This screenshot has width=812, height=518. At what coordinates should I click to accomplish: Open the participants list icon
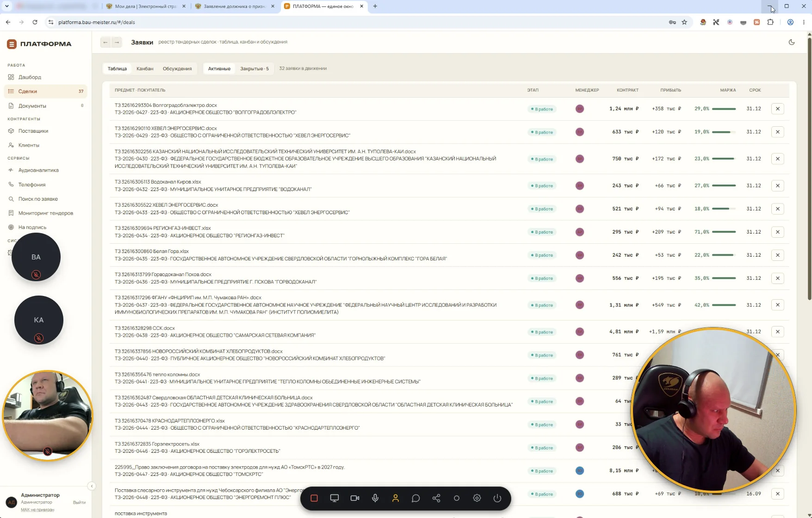pyautogui.click(x=396, y=498)
